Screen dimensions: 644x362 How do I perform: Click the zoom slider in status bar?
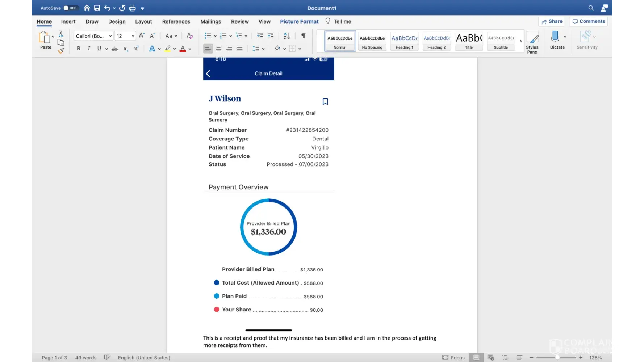coord(557,357)
